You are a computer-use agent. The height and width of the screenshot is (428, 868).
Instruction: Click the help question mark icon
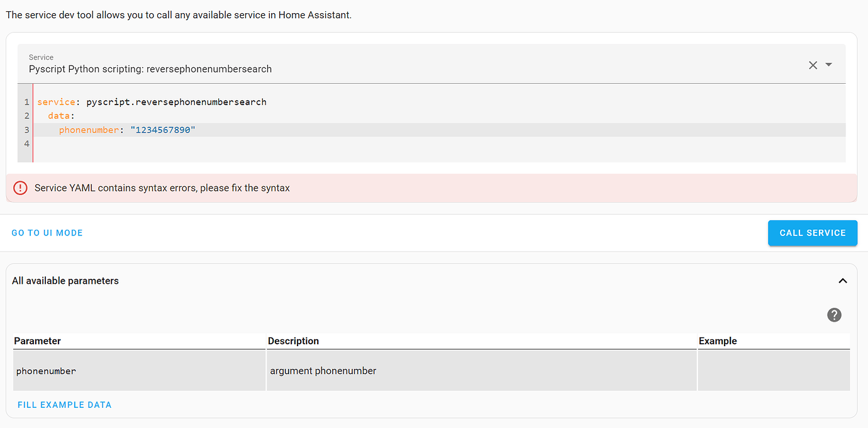[834, 315]
